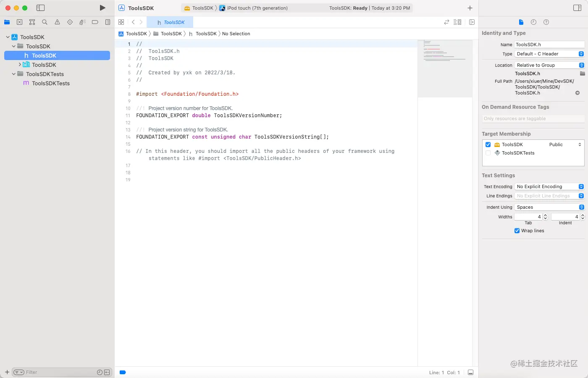This screenshot has height=378, width=588.
Task: Open the Issue navigator
Action: tap(58, 22)
